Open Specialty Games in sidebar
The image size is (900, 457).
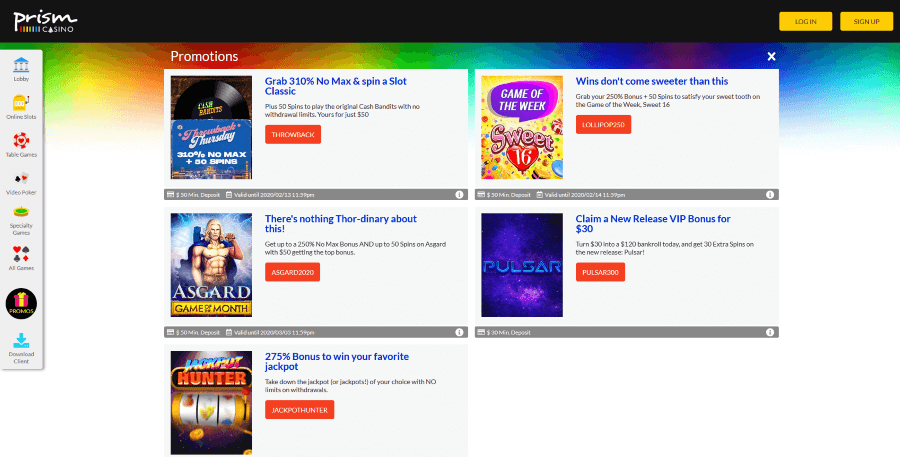click(21, 221)
